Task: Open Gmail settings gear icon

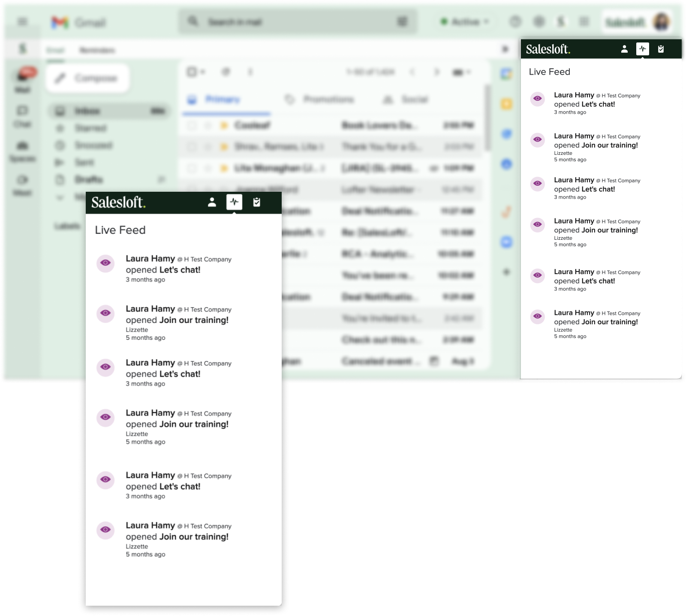Action: pos(539,21)
